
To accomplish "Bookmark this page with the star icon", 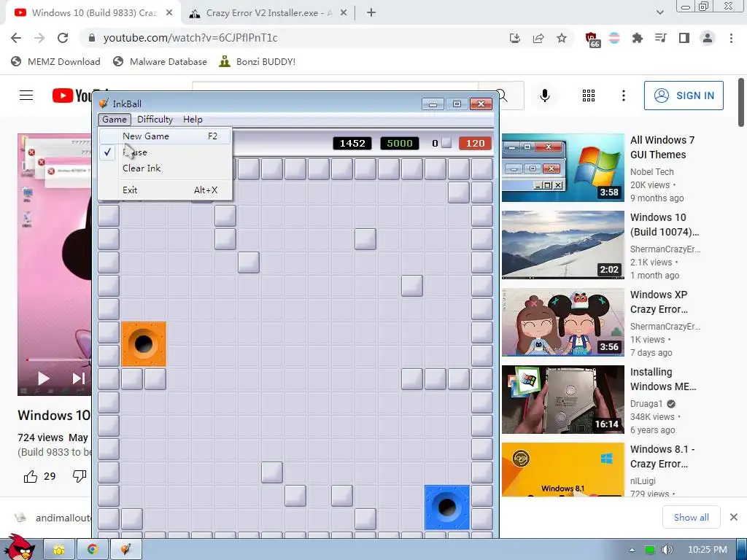I will click(562, 38).
